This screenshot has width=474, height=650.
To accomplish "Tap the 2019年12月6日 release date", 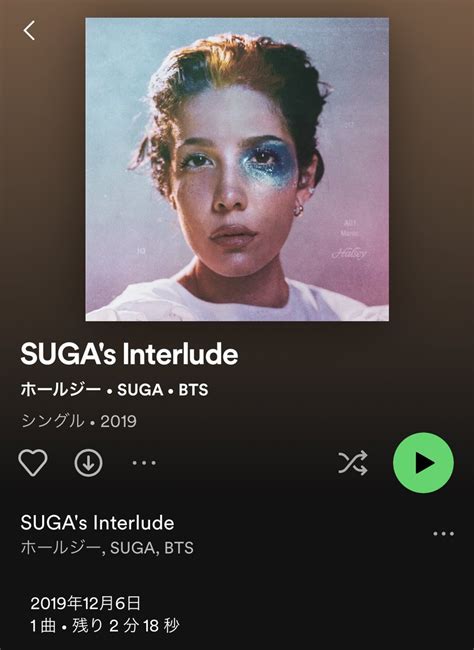I will [x=85, y=603].
